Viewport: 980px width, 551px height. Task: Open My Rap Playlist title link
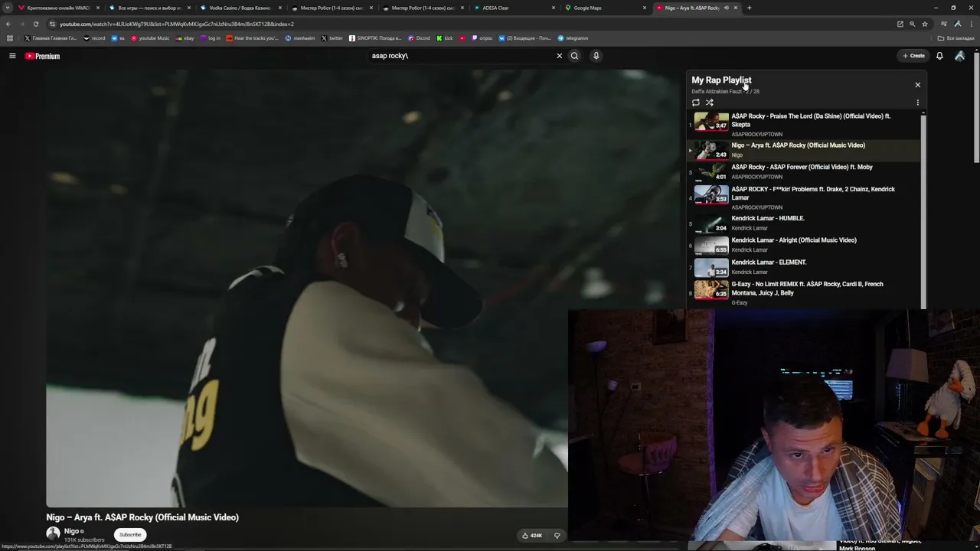tap(721, 80)
